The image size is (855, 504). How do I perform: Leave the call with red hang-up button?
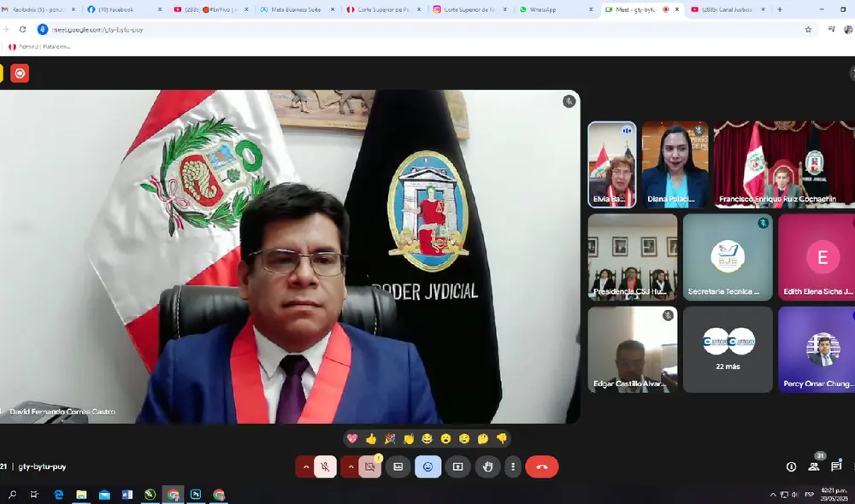click(x=541, y=466)
